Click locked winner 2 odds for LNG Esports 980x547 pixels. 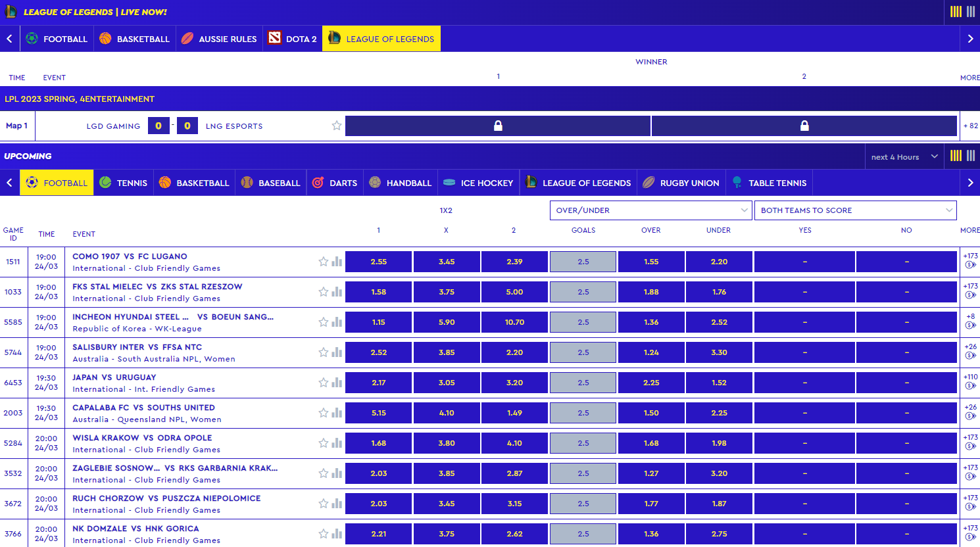(804, 126)
